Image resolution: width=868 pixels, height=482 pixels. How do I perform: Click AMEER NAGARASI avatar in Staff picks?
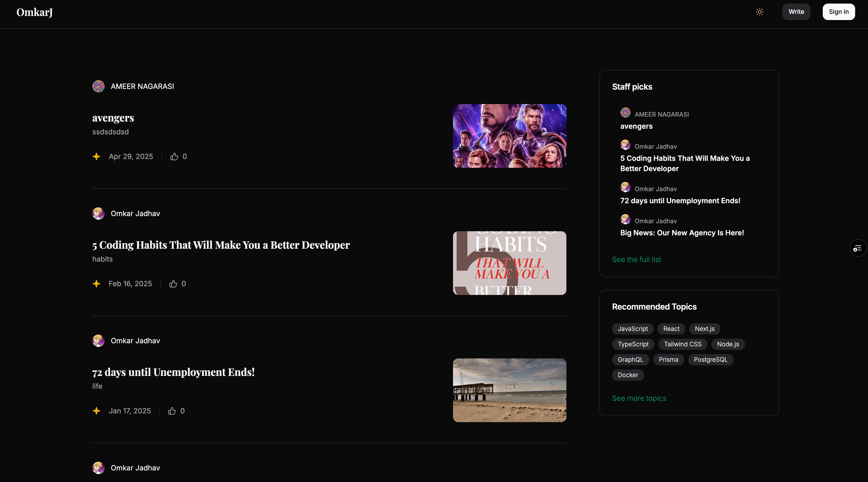tap(625, 113)
